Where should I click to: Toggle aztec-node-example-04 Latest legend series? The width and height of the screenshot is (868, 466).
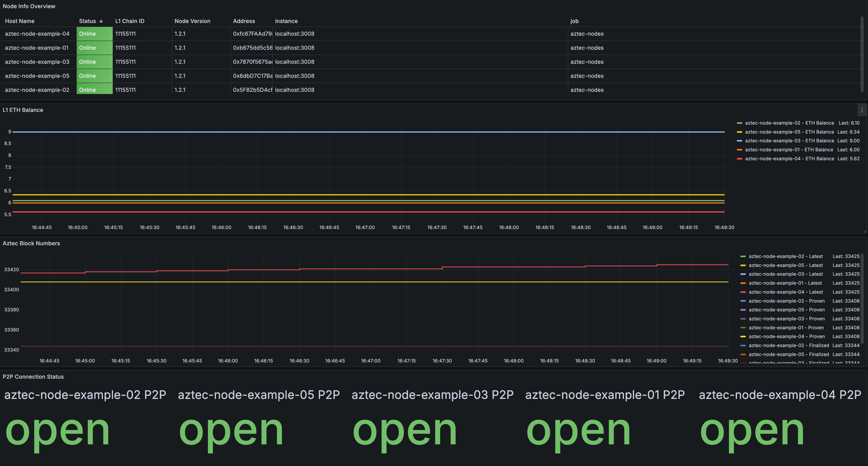point(786,292)
